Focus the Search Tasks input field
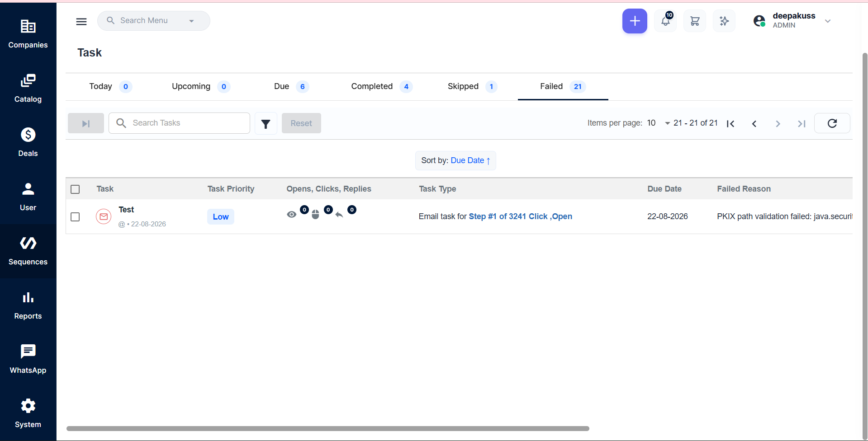 [179, 123]
